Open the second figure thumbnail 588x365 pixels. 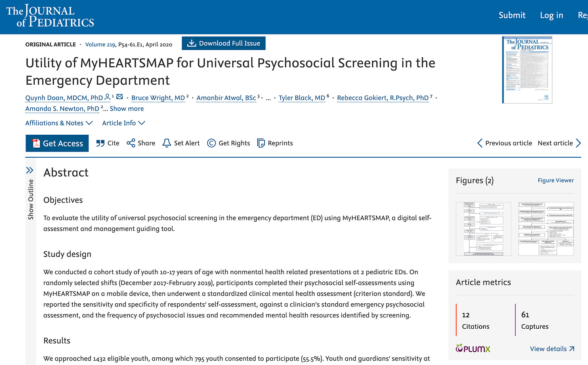(x=546, y=229)
